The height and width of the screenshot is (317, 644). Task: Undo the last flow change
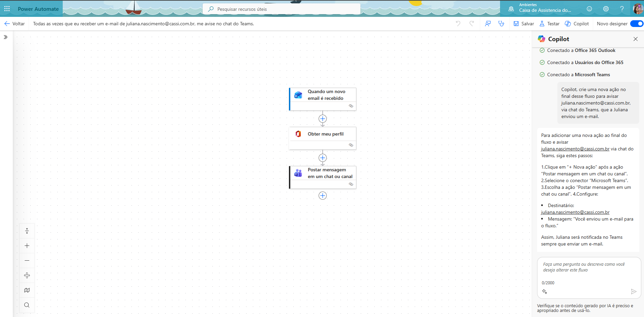point(458,24)
